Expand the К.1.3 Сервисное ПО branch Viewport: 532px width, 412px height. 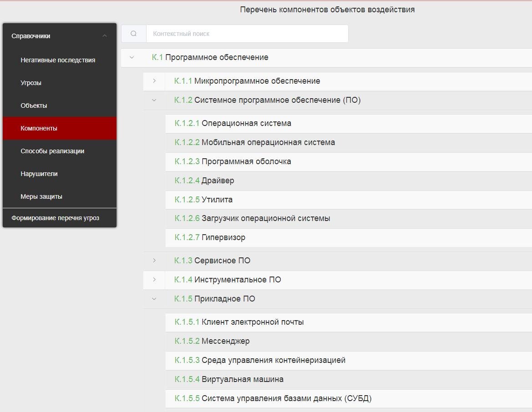coord(154,260)
